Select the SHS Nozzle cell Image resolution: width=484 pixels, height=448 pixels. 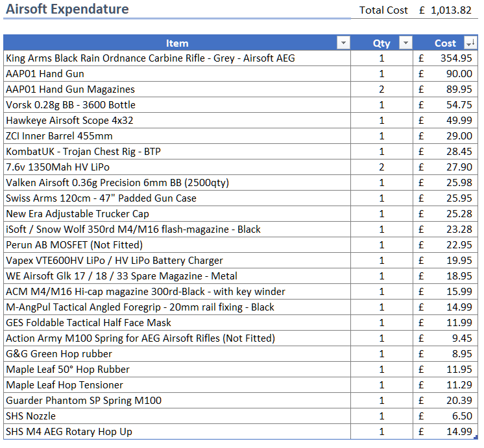[x=177, y=416]
